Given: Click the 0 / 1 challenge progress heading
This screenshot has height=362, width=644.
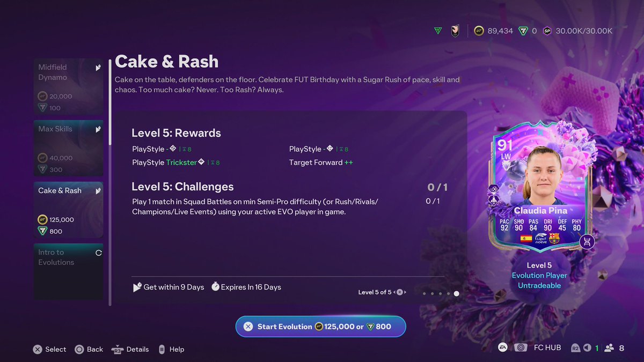Looking at the screenshot, I should pyautogui.click(x=437, y=187).
